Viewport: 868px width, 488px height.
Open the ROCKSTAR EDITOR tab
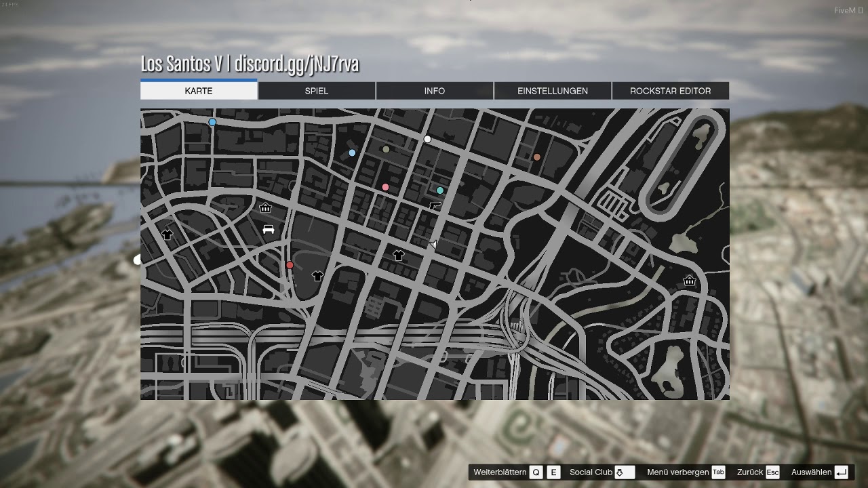pos(671,91)
